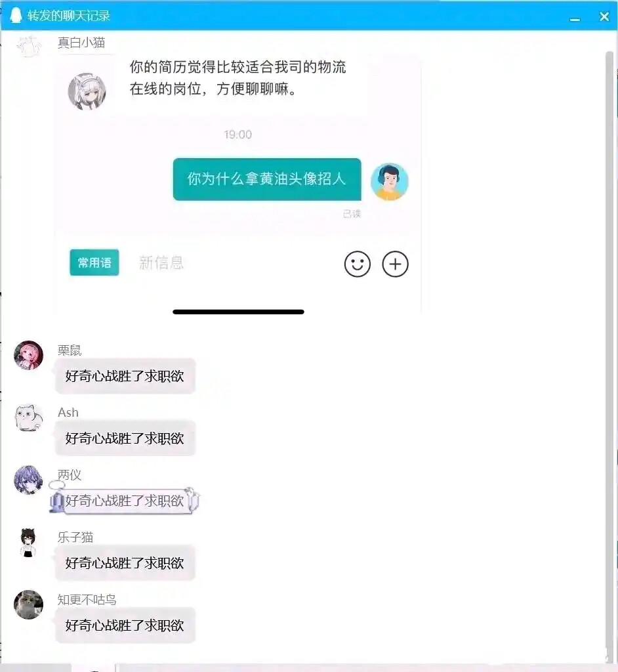Click the 常用语 button
This screenshot has height=672, width=618.
[x=94, y=262]
